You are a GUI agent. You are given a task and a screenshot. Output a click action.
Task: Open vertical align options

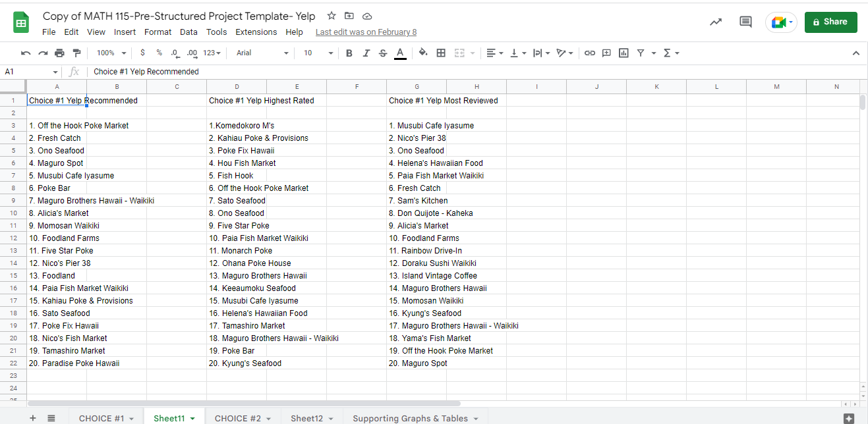pyautogui.click(x=517, y=53)
